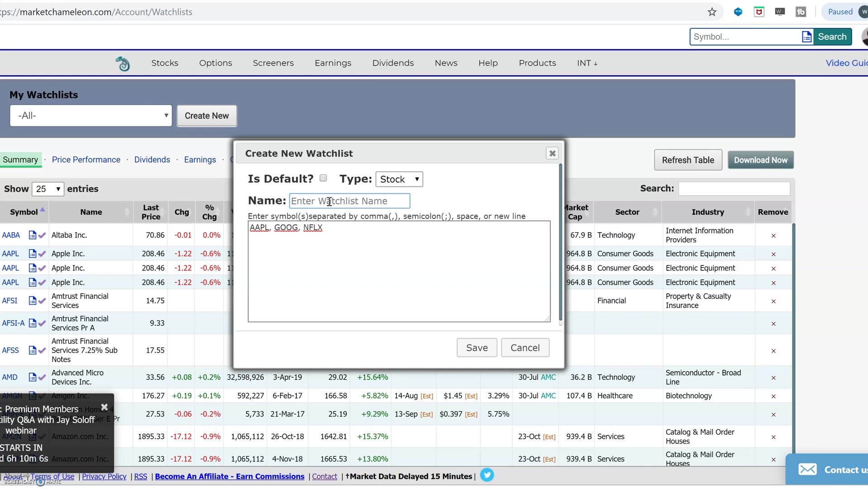Open the Show 25 entries dropdown

[48, 189]
